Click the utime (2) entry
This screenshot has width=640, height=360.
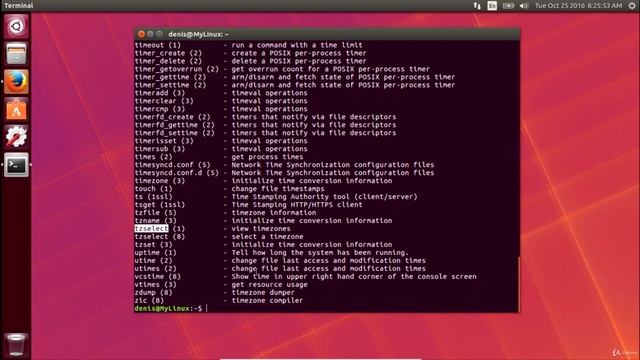pyautogui.click(x=153, y=260)
